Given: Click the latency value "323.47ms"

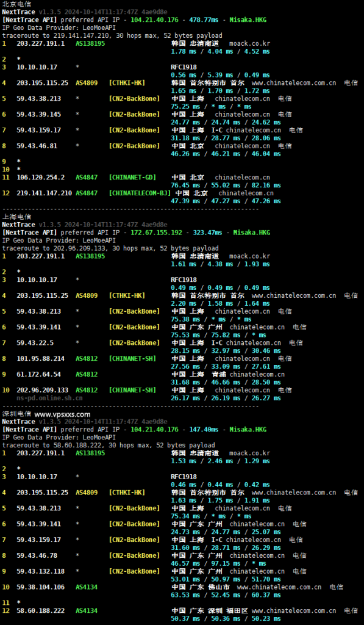Looking at the screenshot, I should [207, 233].
